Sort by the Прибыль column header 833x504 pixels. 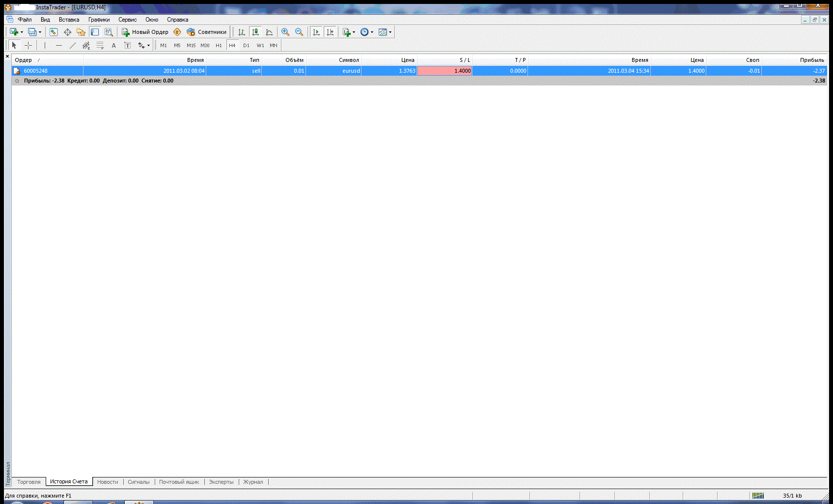[x=794, y=60]
